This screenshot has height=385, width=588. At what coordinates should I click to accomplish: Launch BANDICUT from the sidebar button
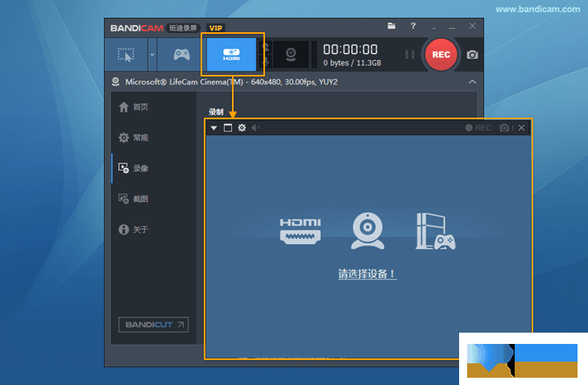[153, 325]
